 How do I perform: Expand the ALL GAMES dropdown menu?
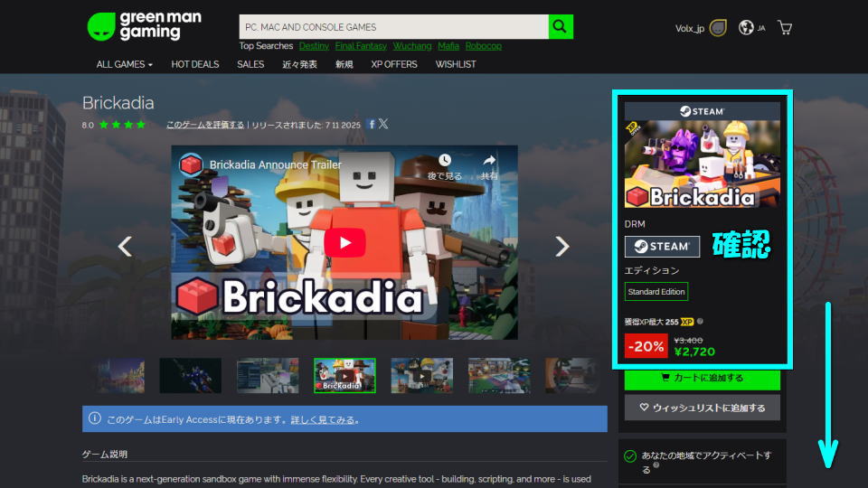click(124, 64)
